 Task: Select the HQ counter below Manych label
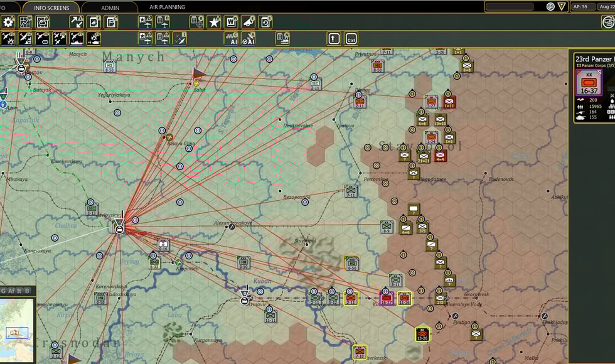coord(109,67)
